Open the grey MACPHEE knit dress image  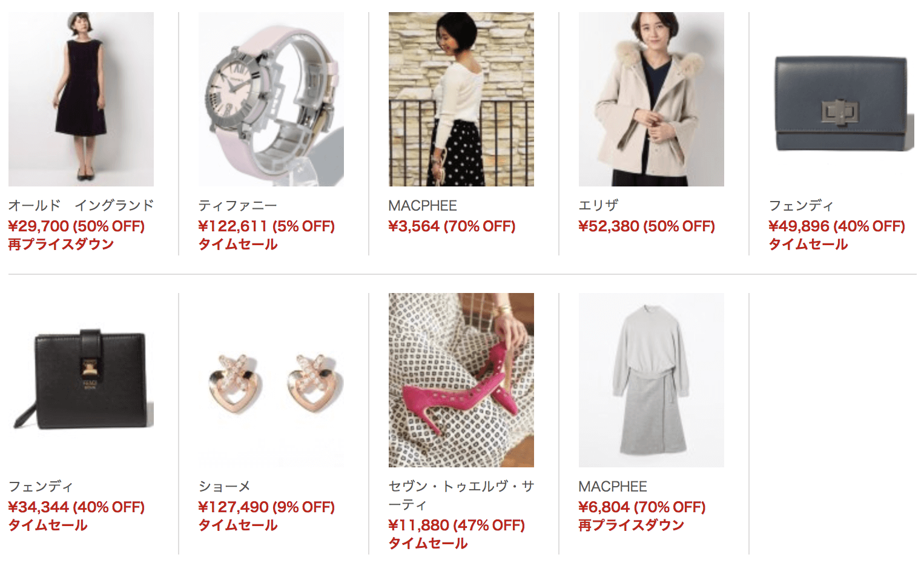pyautogui.click(x=652, y=380)
